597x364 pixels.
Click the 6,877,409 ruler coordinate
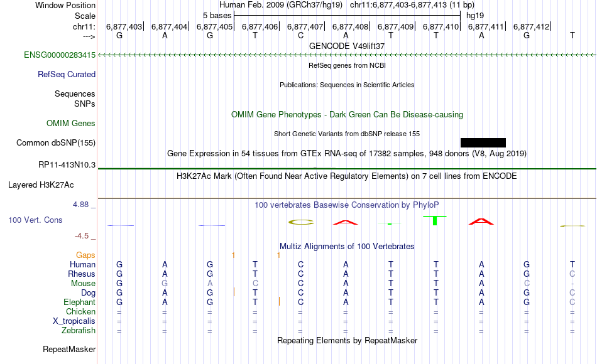click(x=395, y=26)
